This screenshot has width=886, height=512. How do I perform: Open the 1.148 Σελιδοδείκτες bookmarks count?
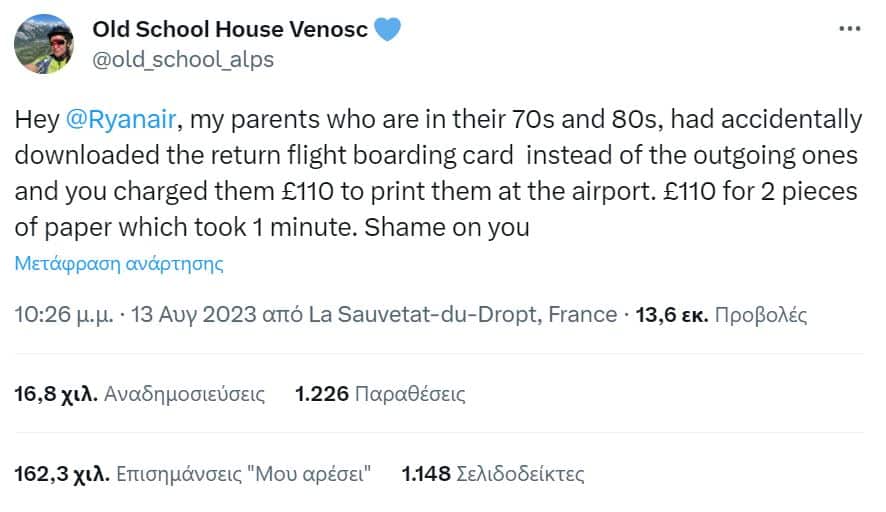492,473
